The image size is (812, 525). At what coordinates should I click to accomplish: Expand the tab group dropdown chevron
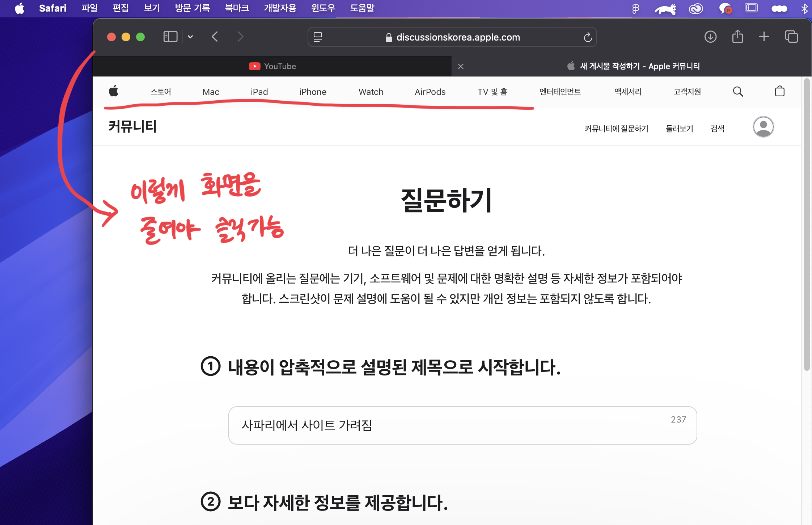pyautogui.click(x=190, y=37)
